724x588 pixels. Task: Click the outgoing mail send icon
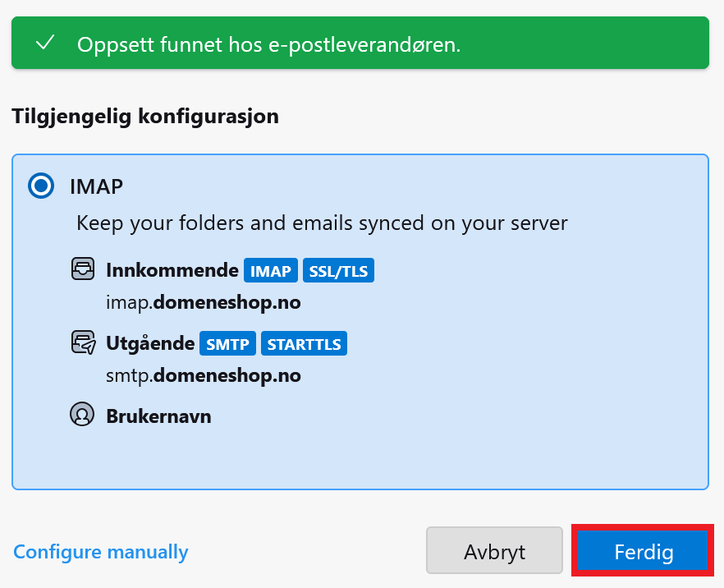pos(82,343)
